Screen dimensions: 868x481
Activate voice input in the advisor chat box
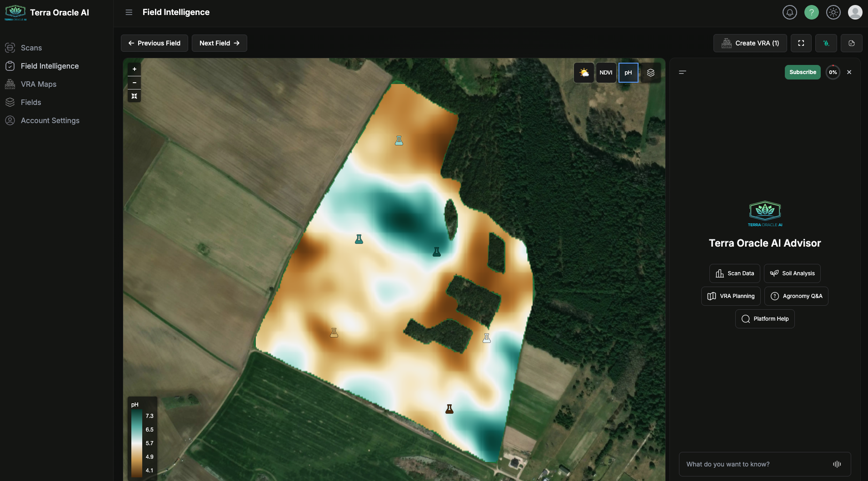[837, 464]
